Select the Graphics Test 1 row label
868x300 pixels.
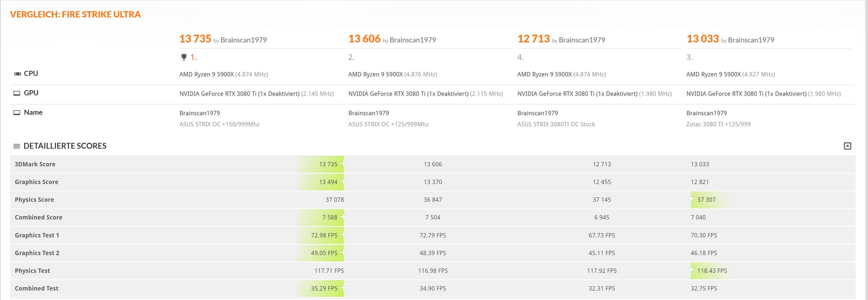(x=37, y=235)
